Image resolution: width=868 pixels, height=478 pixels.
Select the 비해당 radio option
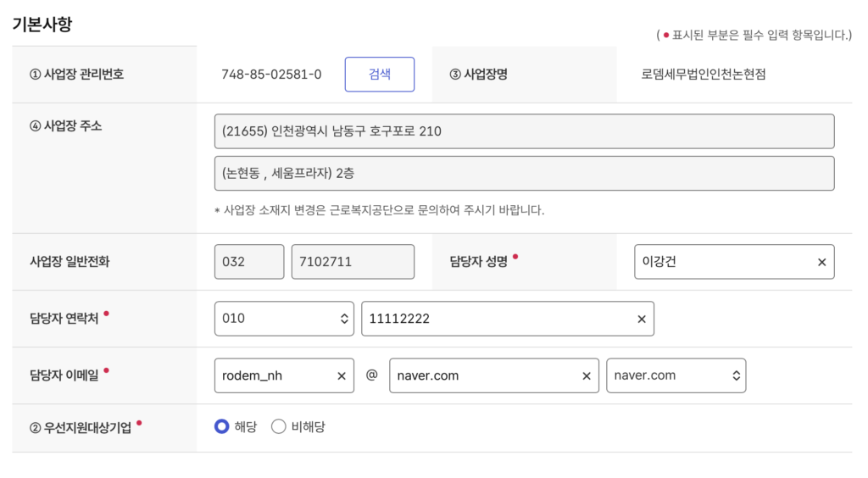(x=279, y=427)
